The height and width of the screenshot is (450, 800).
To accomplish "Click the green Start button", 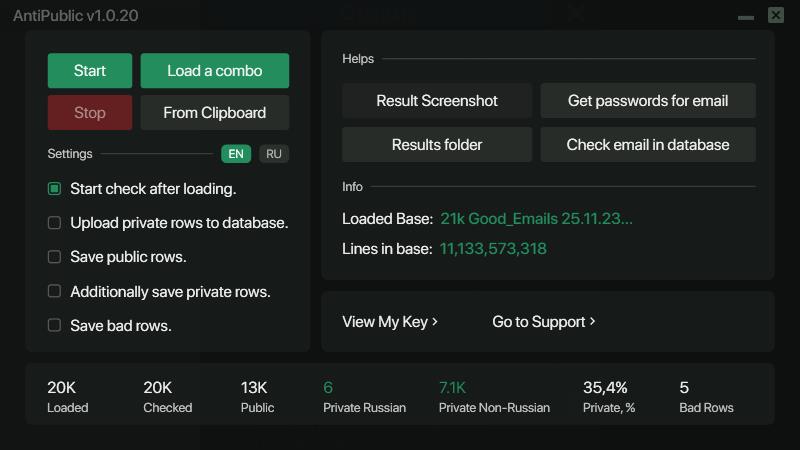I will click(89, 71).
